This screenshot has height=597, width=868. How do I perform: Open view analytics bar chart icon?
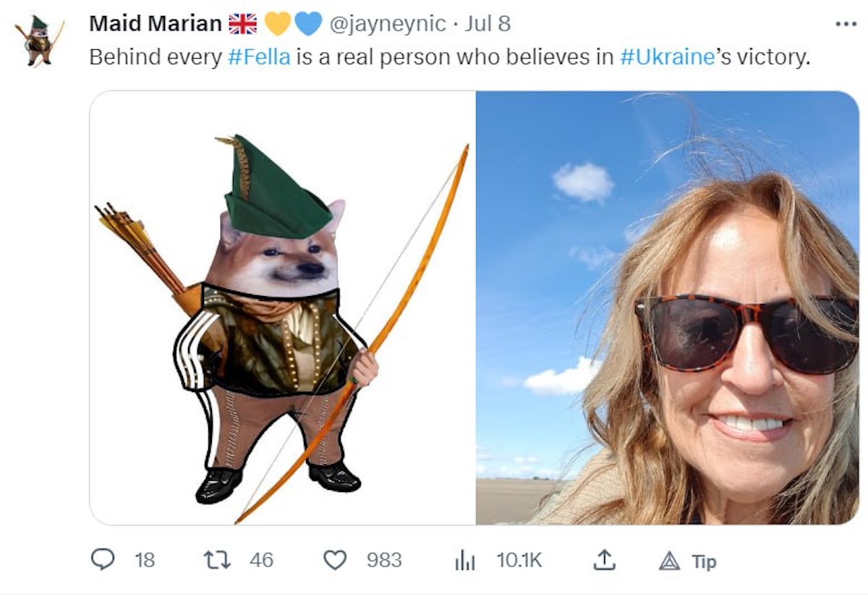point(464,561)
